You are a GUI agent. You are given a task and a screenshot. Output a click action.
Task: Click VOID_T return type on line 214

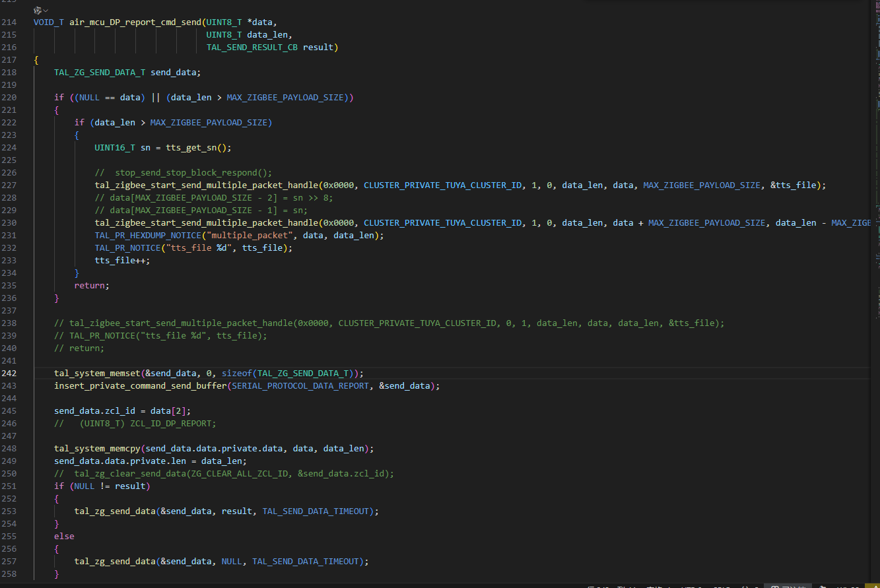[x=49, y=22]
